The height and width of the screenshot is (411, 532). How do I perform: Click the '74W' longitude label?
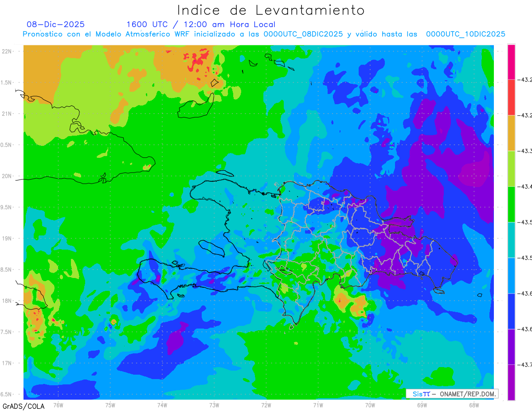pos(162,405)
